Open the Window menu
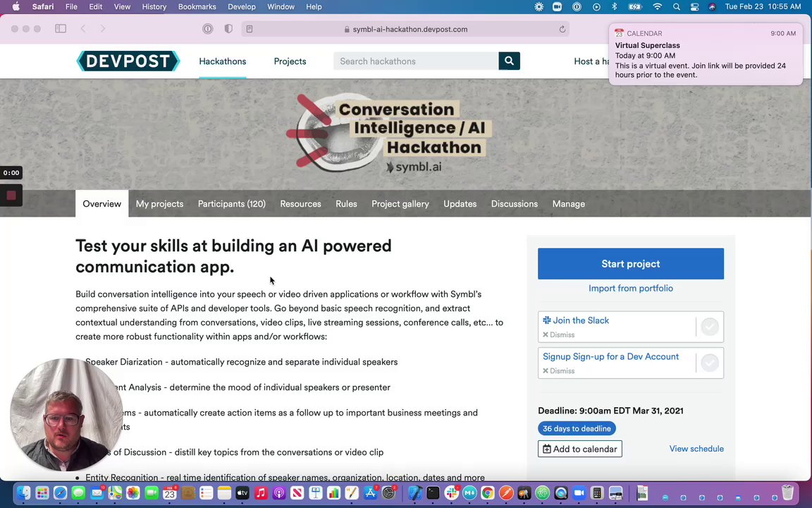This screenshot has width=812, height=508. (x=281, y=7)
